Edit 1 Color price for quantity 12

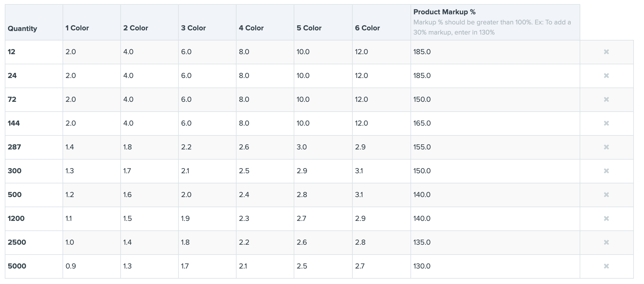[92, 52]
